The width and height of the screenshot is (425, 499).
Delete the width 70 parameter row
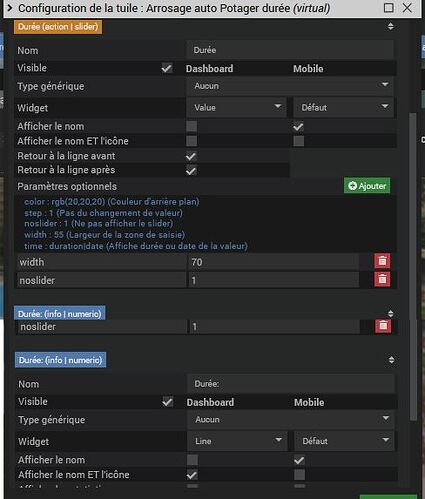[x=382, y=261]
